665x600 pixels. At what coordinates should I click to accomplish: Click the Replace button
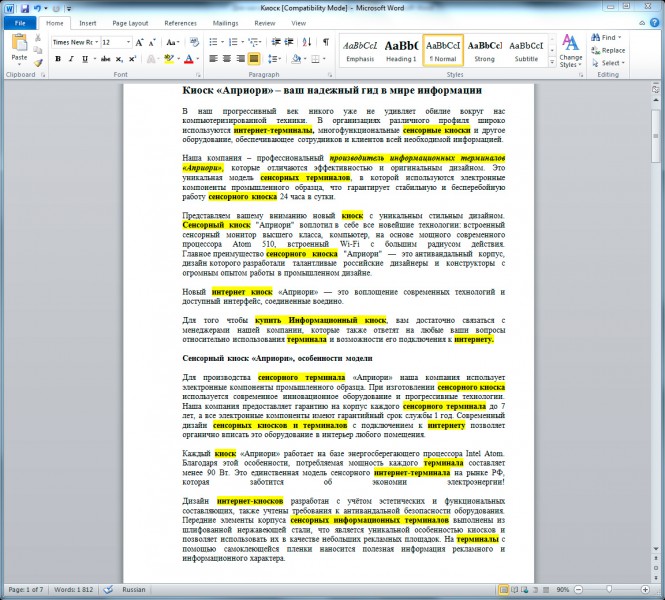pos(609,50)
